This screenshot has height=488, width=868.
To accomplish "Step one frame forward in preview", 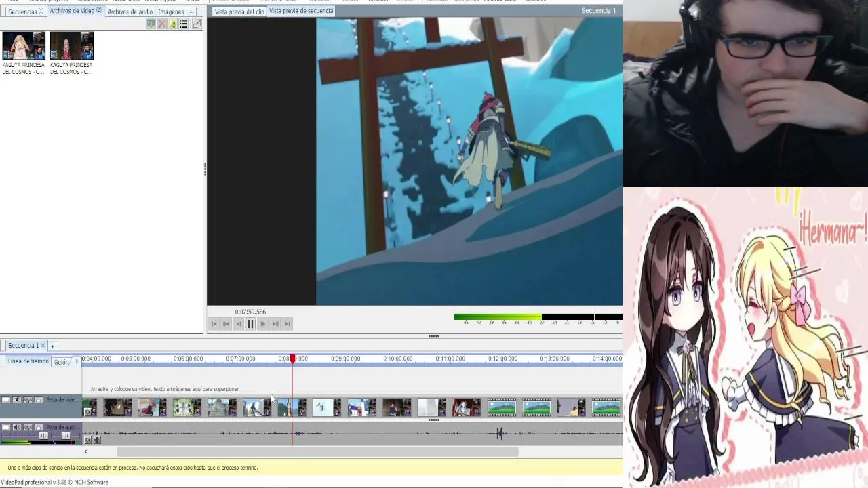I will [263, 324].
